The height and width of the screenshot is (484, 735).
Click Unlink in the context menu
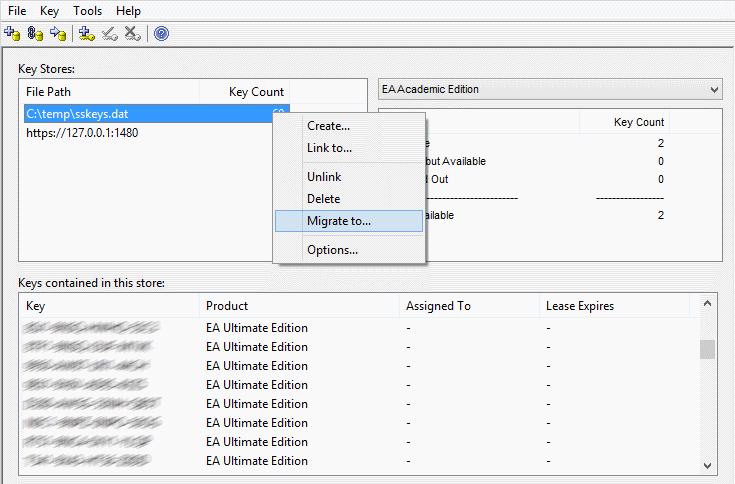pos(324,177)
